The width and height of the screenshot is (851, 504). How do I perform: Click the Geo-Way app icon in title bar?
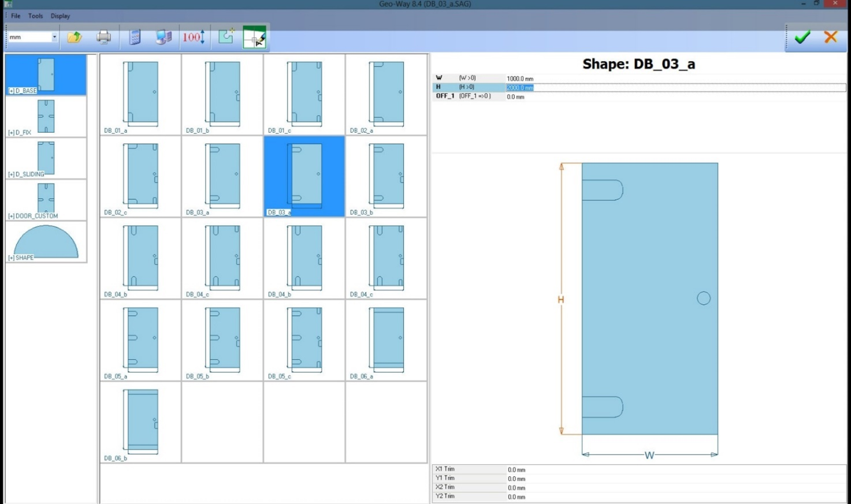[8, 3]
